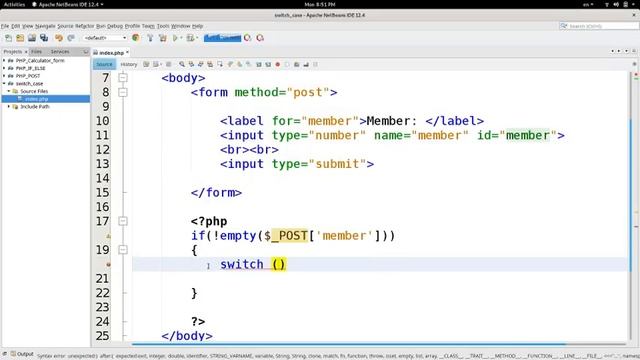Open the Output panel at bottom
This screenshot has width=640, height=360.
[x=22, y=354]
